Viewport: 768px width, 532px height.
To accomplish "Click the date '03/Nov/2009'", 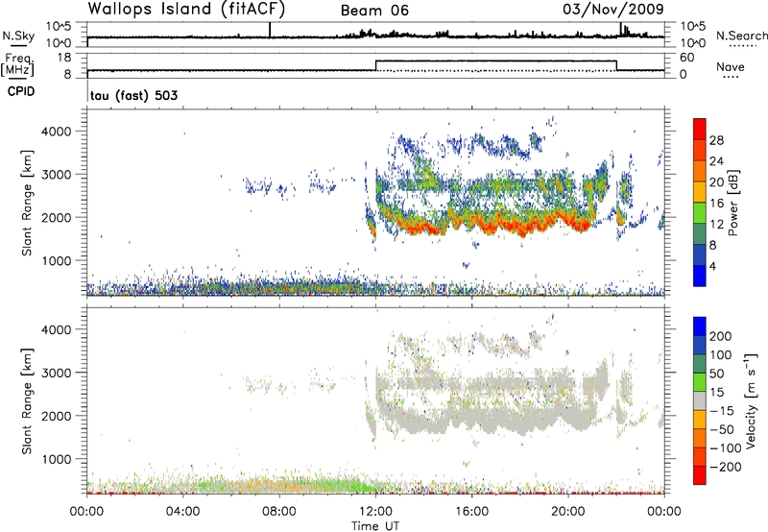I will coord(613,9).
